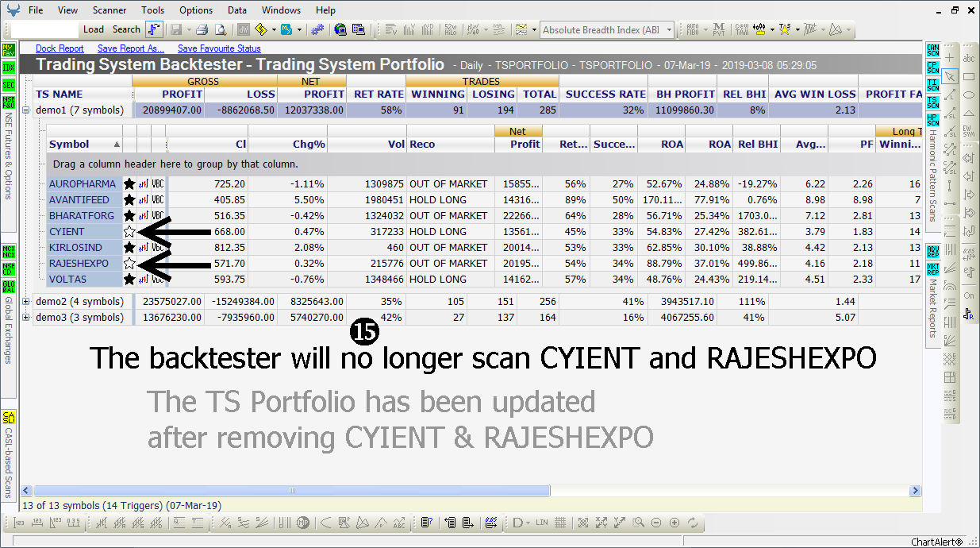Toggle favourite star for KIRLOSIND
The width and height of the screenshot is (980, 548).
(129, 247)
